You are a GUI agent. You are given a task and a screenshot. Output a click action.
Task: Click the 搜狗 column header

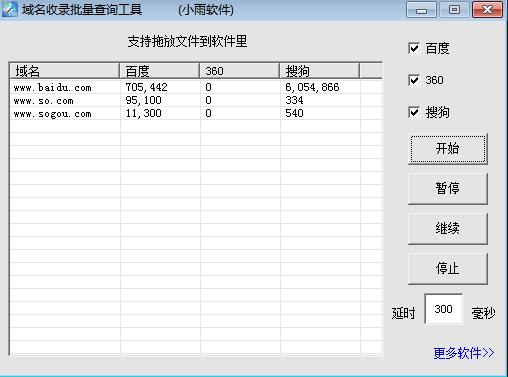coord(319,71)
